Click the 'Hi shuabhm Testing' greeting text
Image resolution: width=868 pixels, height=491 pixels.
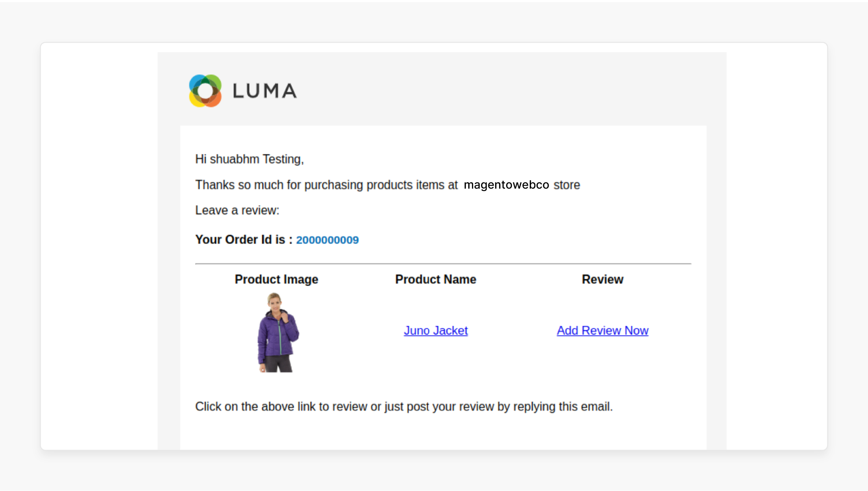click(249, 159)
